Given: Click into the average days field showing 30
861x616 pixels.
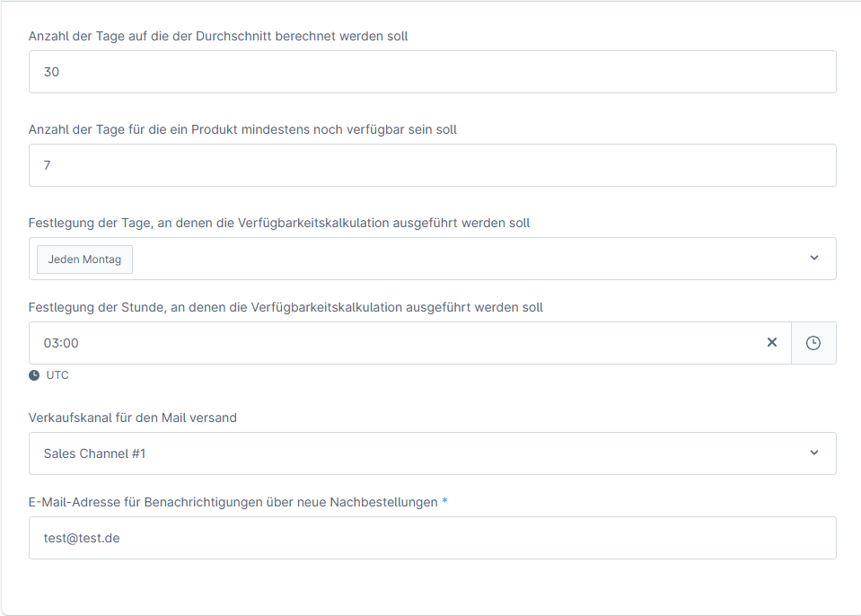Looking at the screenshot, I should [432, 72].
